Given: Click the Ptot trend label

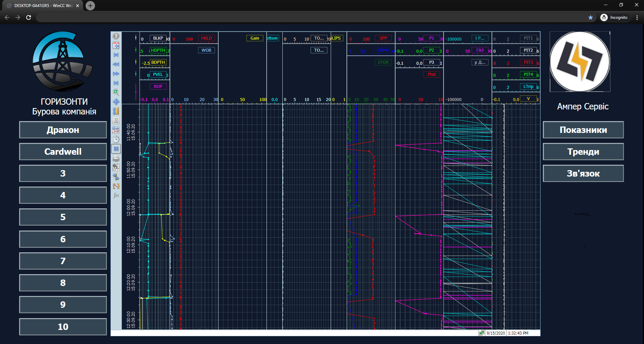Looking at the screenshot, I should tap(432, 75).
